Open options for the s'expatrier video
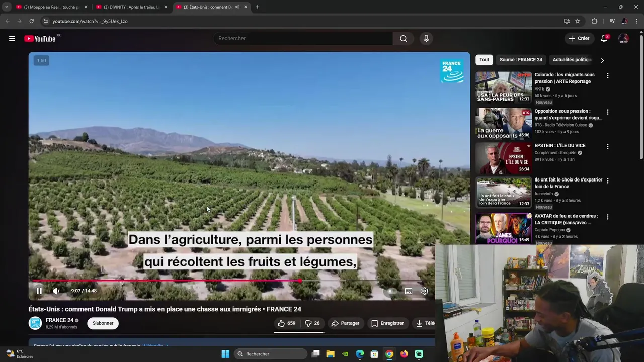The height and width of the screenshot is (362, 644). tap(607, 180)
